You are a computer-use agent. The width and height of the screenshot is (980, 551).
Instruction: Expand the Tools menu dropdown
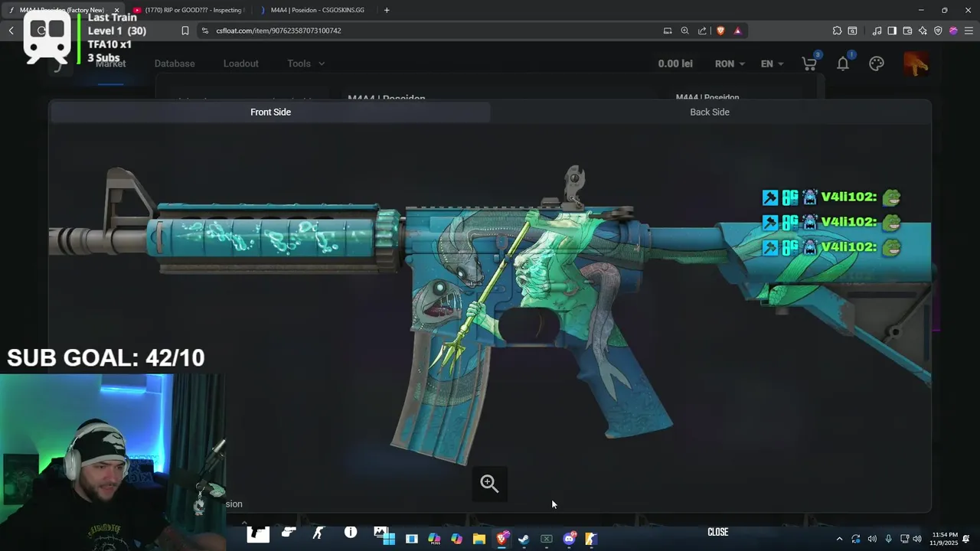[305, 64]
